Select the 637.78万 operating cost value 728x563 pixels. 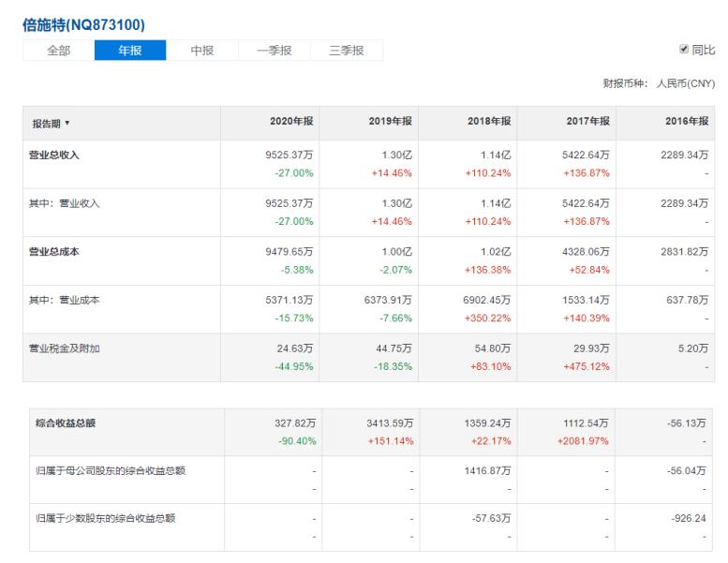pos(688,300)
